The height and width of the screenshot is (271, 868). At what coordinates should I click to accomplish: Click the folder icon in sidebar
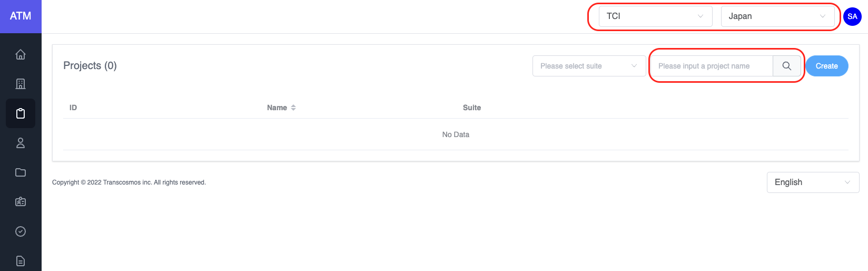pyautogui.click(x=21, y=172)
